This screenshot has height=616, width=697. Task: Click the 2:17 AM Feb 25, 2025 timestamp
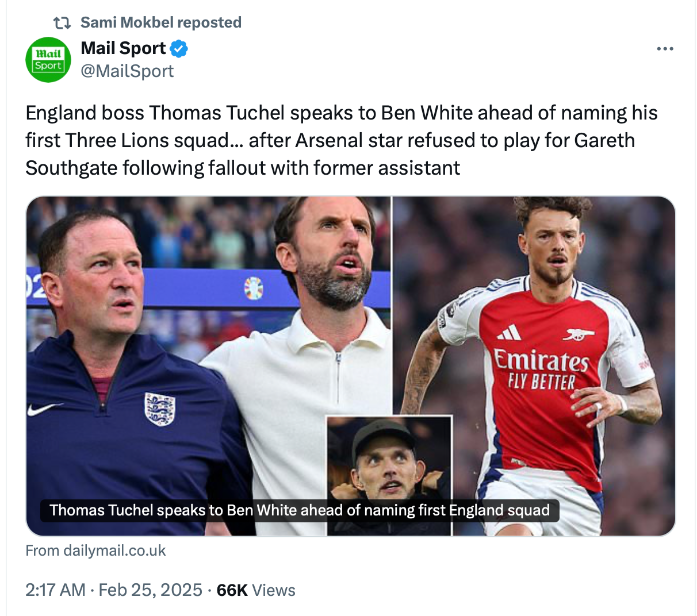[114, 590]
